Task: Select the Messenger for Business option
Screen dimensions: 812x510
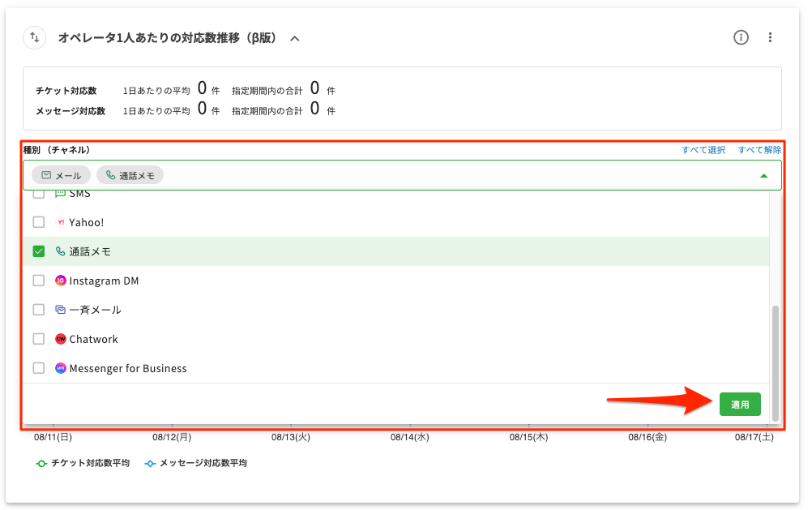Action: click(128, 368)
